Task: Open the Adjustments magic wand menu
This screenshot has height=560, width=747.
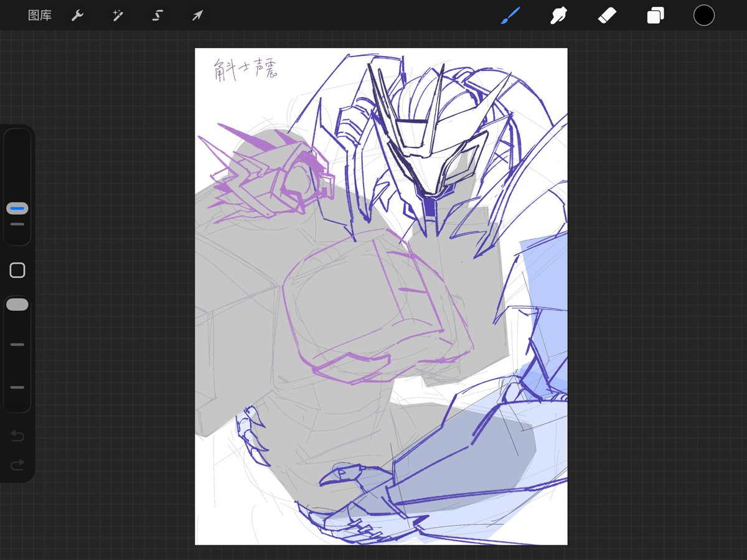Action: 118,16
